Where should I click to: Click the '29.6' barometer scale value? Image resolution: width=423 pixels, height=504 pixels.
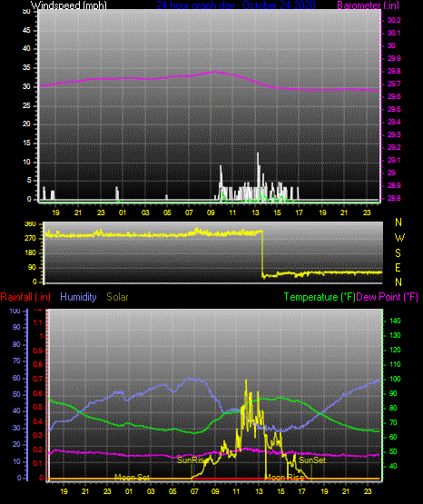(x=394, y=97)
